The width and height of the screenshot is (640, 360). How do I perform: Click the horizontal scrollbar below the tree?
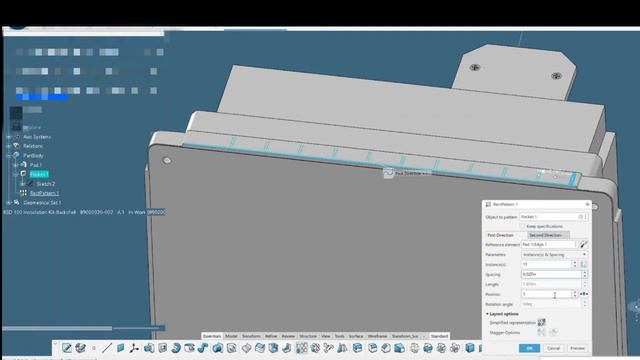pos(57,328)
